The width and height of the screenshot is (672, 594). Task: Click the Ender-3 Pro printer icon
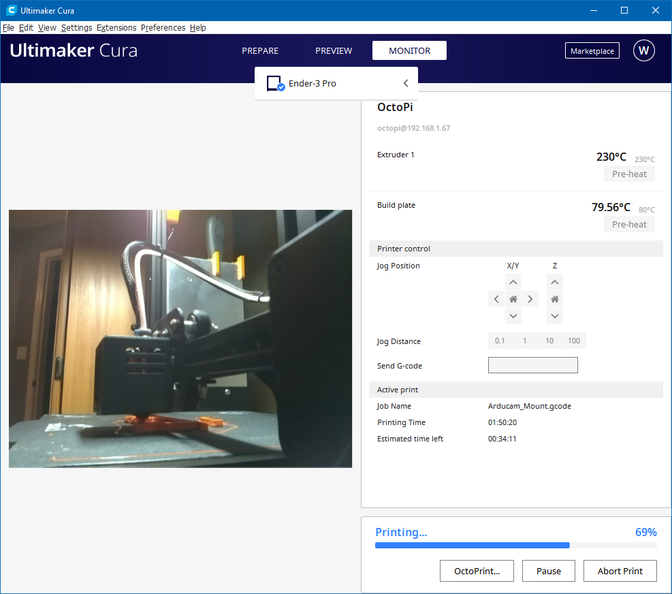[x=275, y=84]
